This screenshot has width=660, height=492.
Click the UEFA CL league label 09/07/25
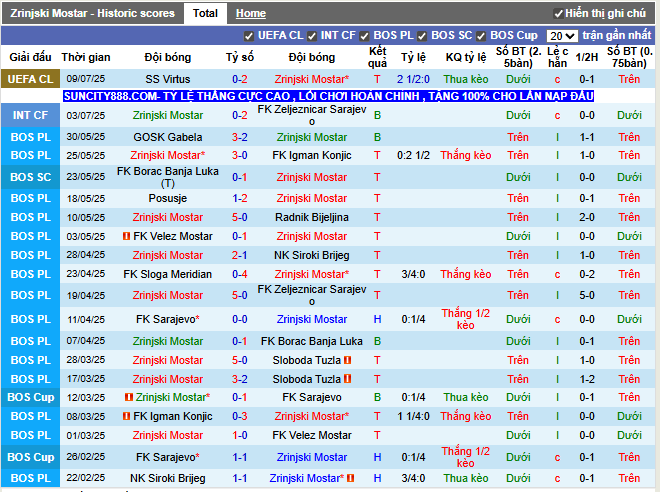[x=30, y=79]
